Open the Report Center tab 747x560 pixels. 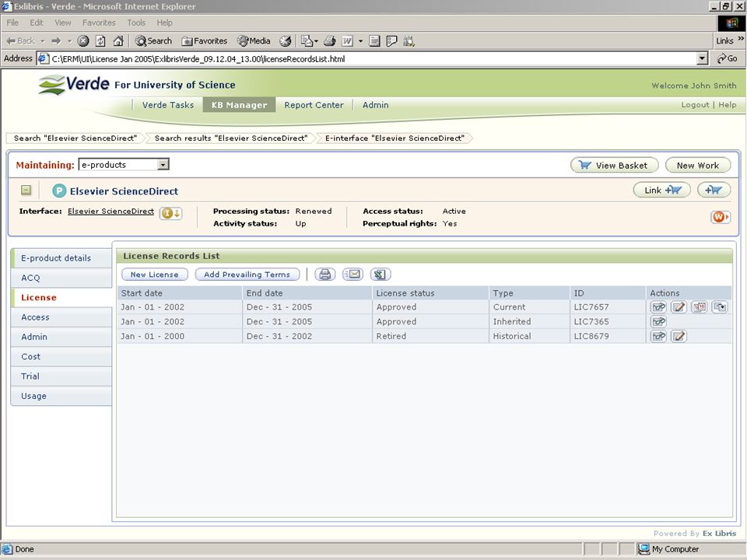(x=314, y=105)
